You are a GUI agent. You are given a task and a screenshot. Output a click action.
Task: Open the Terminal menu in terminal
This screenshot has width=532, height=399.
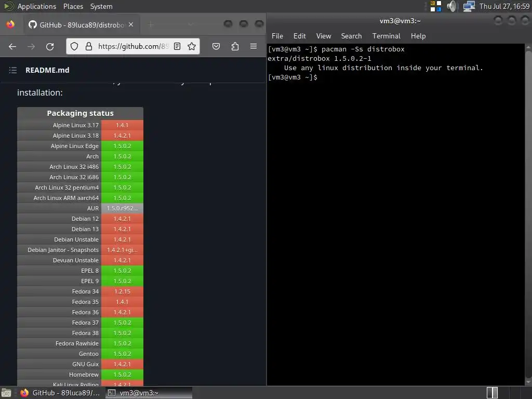[386, 36]
